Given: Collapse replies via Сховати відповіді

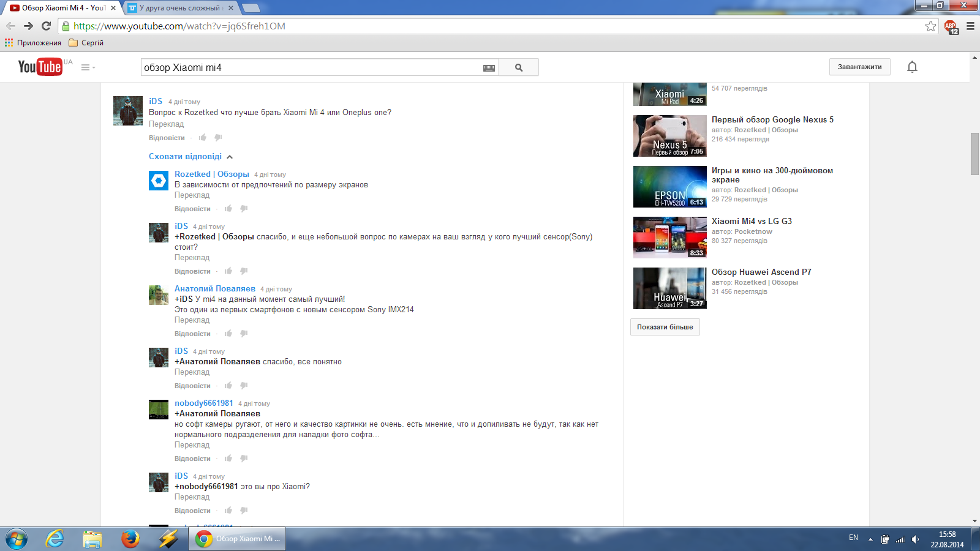Looking at the screenshot, I should point(190,157).
